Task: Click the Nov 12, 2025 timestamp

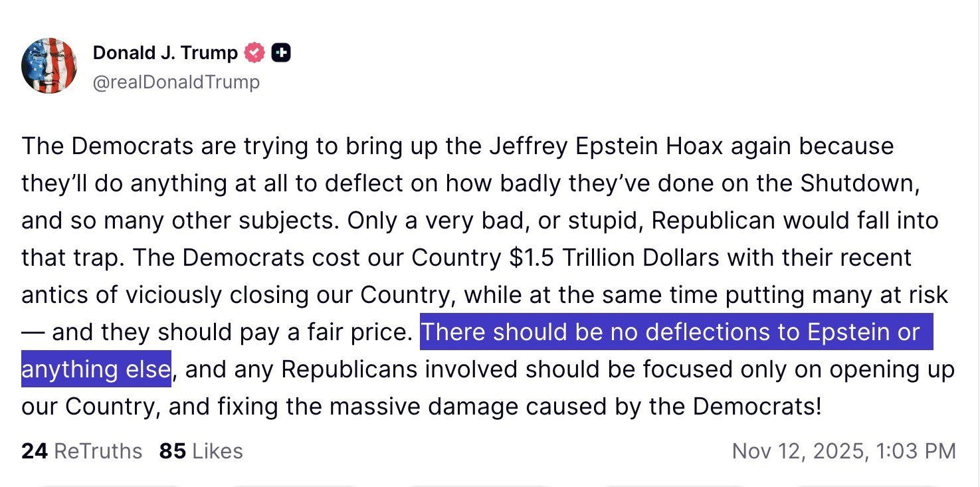Action: coord(843,451)
